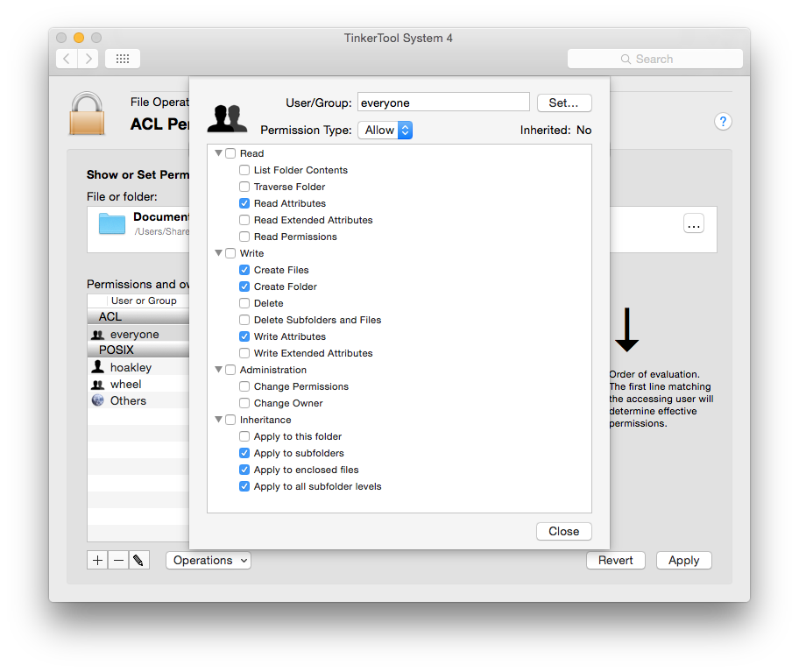
Task: Enable the List Folder Contents checkbox
Action: click(x=245, y=170)
